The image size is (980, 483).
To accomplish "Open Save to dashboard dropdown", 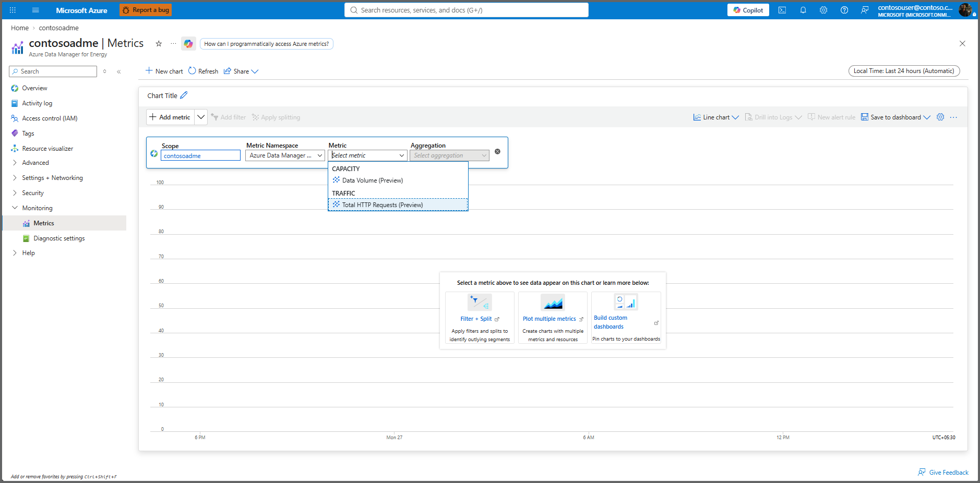I will coord(895,117).
